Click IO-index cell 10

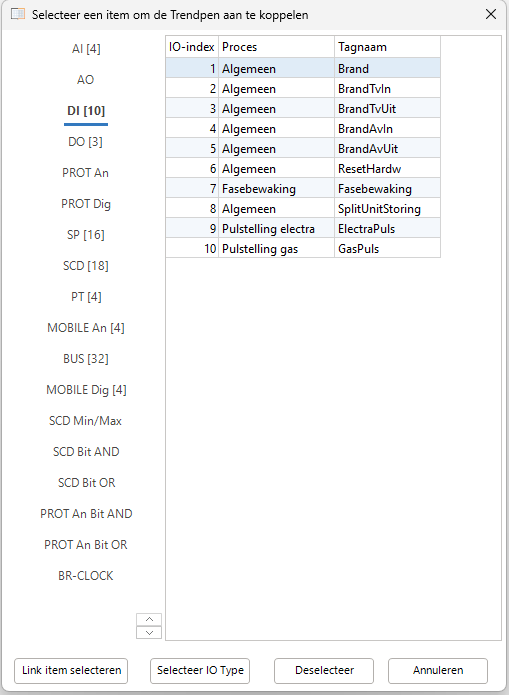point(192,249)
